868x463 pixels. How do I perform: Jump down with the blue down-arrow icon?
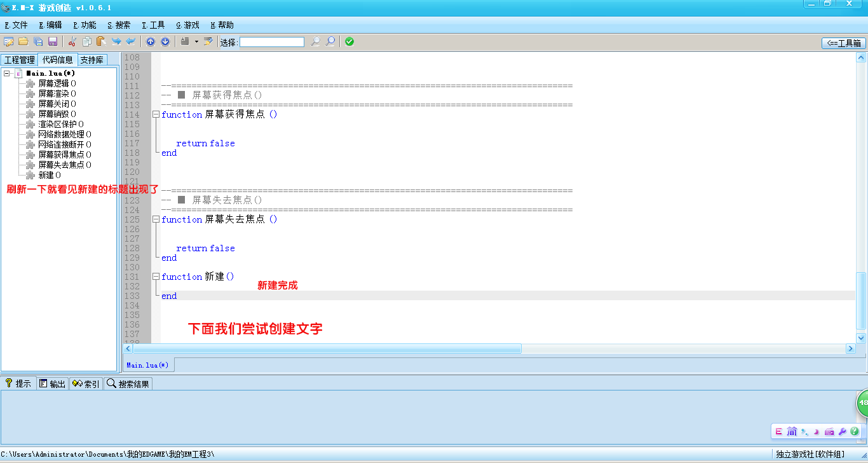165,41
